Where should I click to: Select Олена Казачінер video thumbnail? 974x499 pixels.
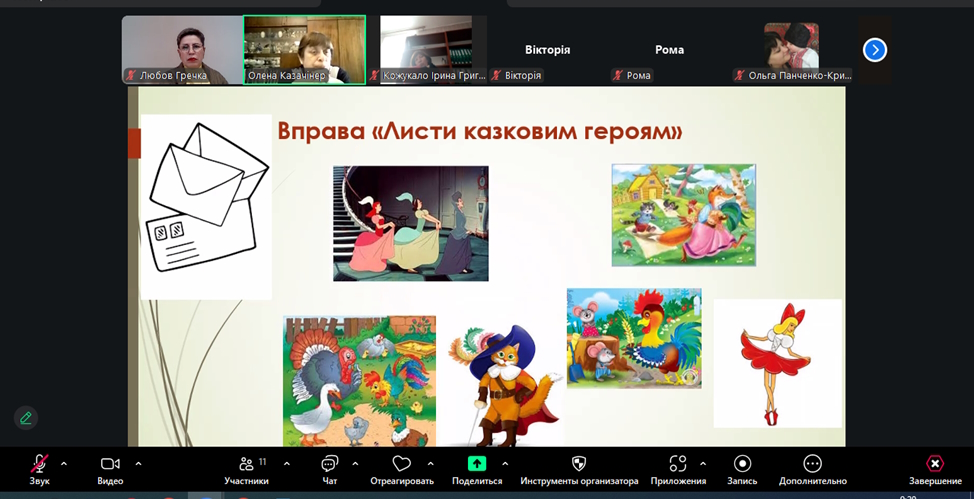tap(304, 50)
